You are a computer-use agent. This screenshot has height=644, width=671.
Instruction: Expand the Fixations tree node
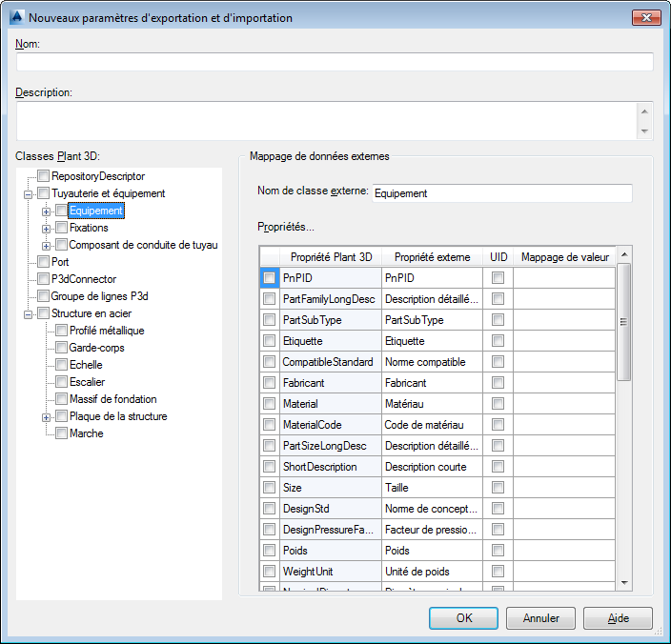46,228
